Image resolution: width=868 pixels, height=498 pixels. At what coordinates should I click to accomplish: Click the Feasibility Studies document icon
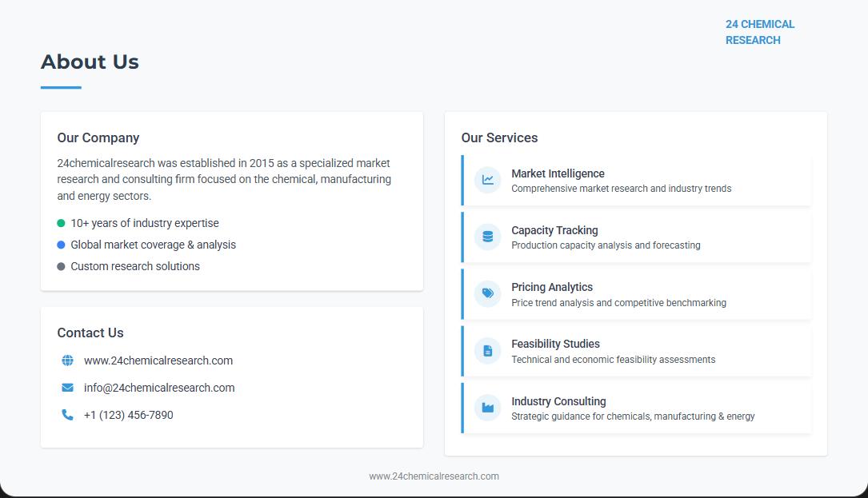coord(487,351)
